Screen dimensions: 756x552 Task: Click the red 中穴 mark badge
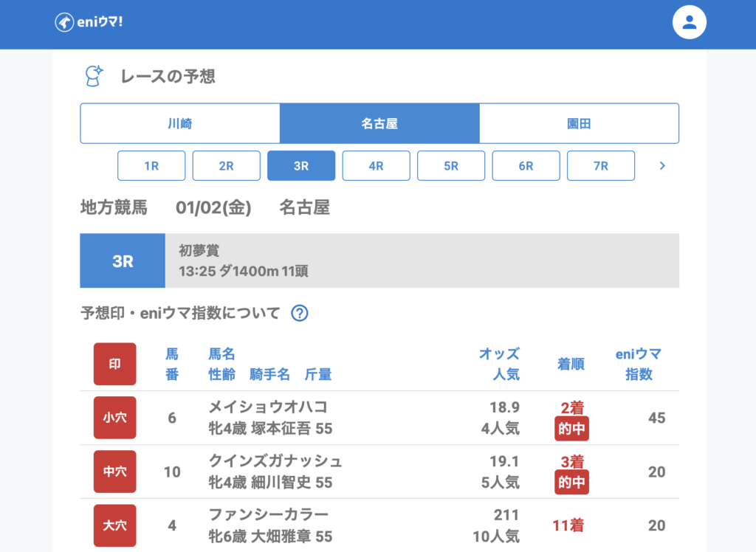tap(114, 472)
